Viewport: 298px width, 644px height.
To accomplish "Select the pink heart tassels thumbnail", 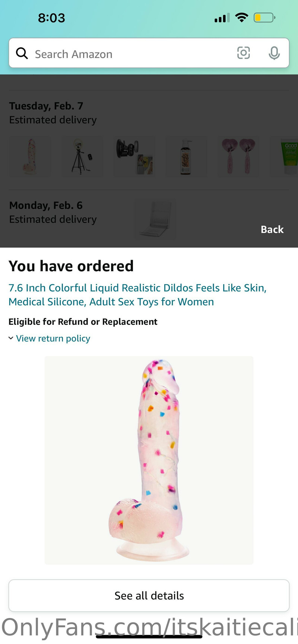I will (x=238, y=157).
